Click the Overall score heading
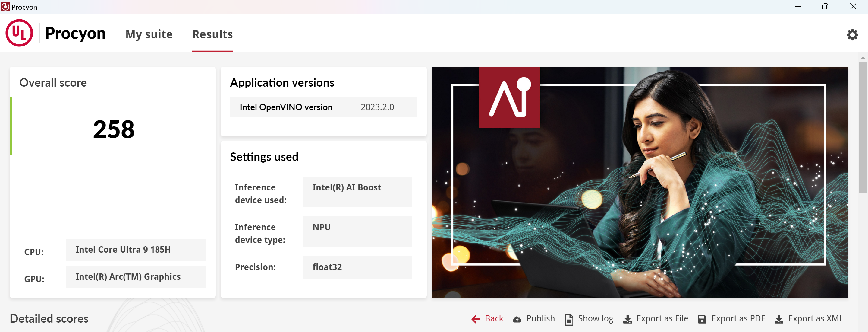Image resolution: width=868 pixels, height=332 pixels. 53,83
